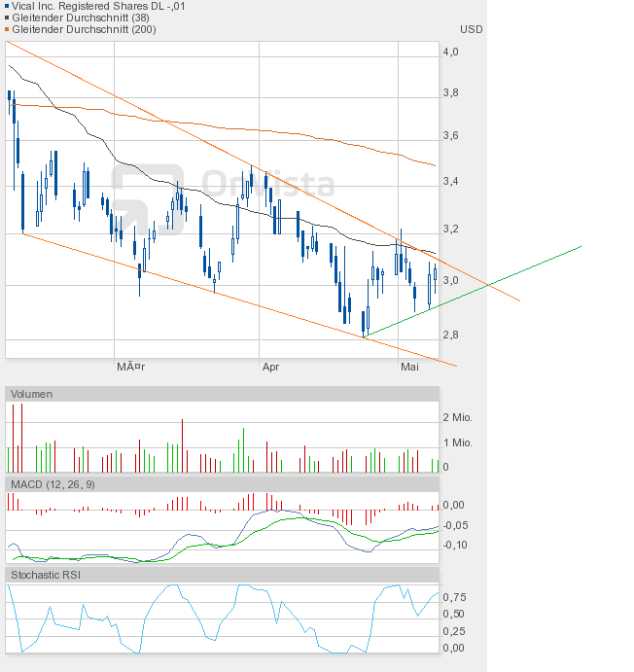The width and height of the screenshot is (634, 672).
Task: Click the 3,0 price axis label
Action: click(x=450, y=280)
